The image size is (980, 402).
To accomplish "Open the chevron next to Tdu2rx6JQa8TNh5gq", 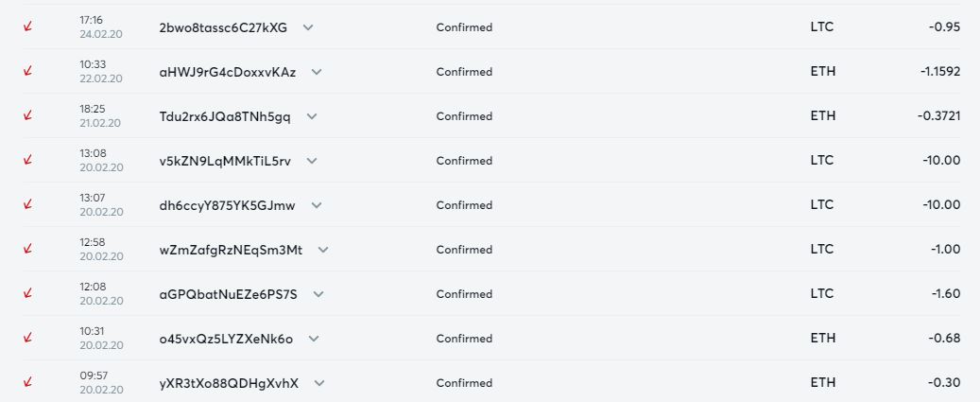I will click(x=312, y=116).
